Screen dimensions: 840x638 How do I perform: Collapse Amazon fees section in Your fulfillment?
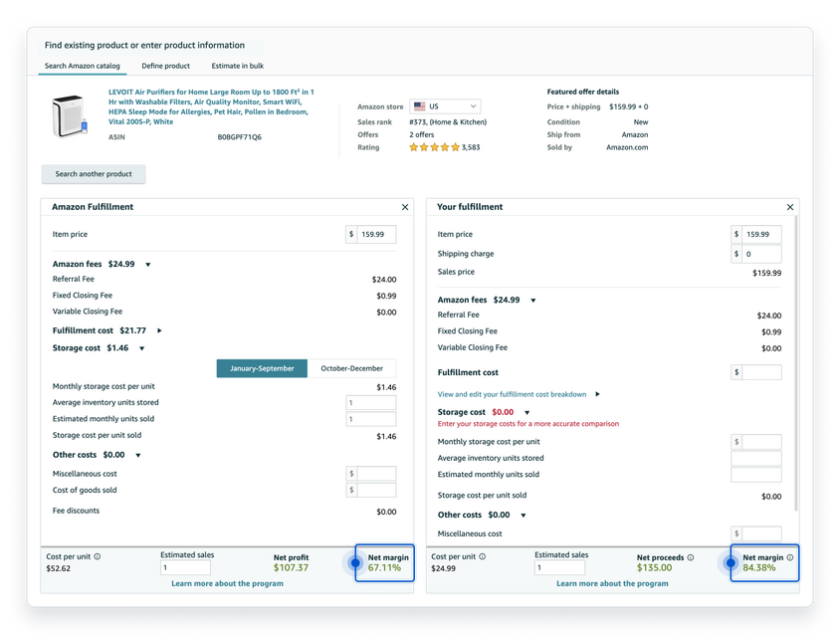[533, 301]
